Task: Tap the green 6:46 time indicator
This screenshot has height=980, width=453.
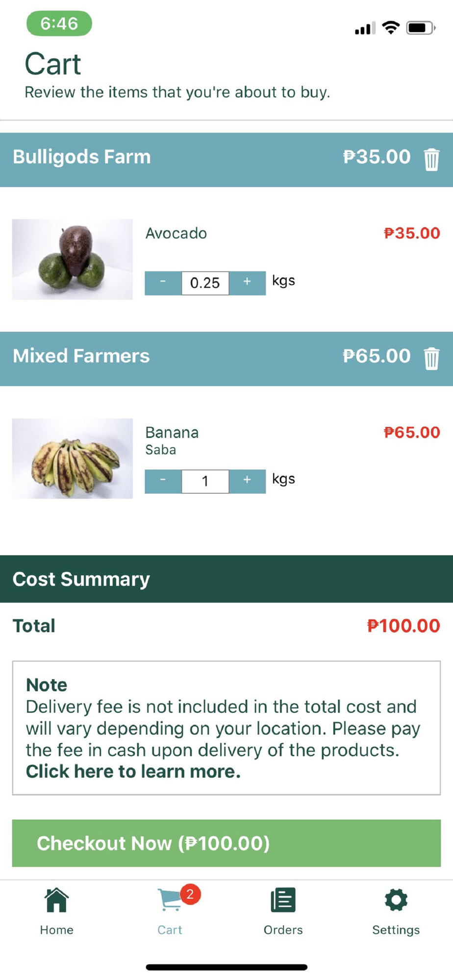Action: (59, 23)
